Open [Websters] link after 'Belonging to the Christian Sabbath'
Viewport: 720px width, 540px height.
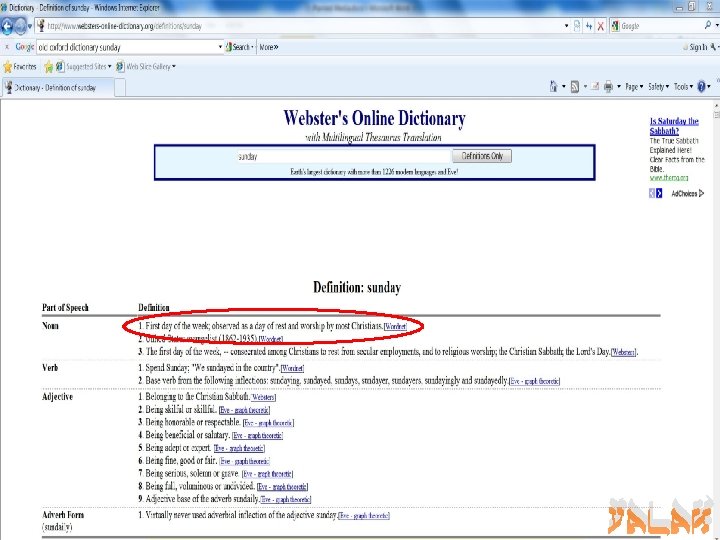point(264,397)
